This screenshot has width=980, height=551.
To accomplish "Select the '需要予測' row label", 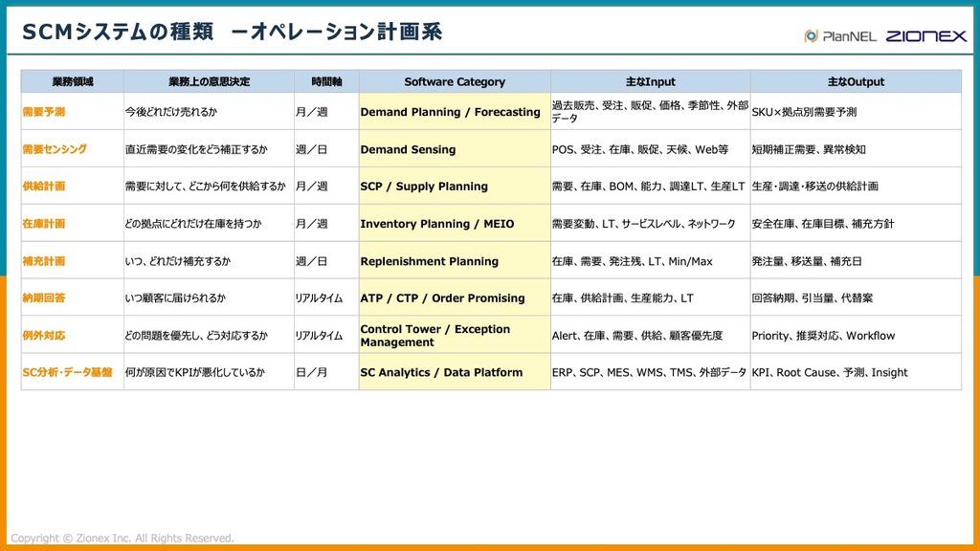I will (x=44, y=112).
